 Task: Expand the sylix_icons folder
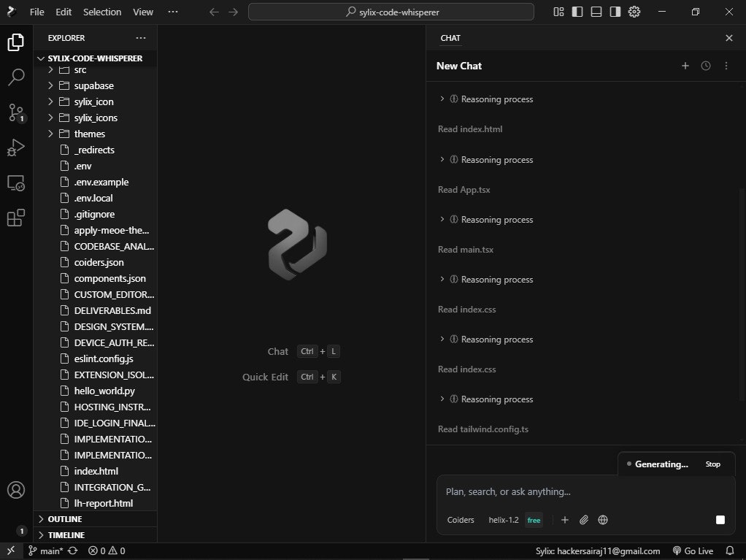click(x=95, y=118)
